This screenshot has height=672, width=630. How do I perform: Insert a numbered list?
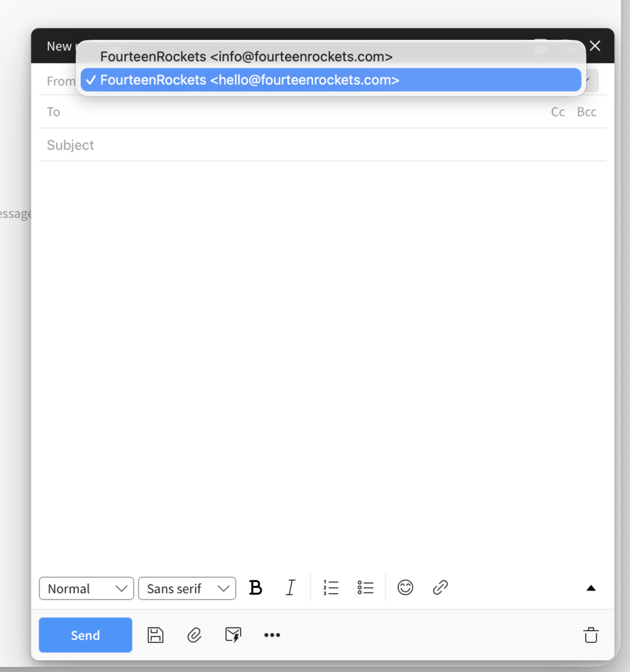click(x=331, y=587)
